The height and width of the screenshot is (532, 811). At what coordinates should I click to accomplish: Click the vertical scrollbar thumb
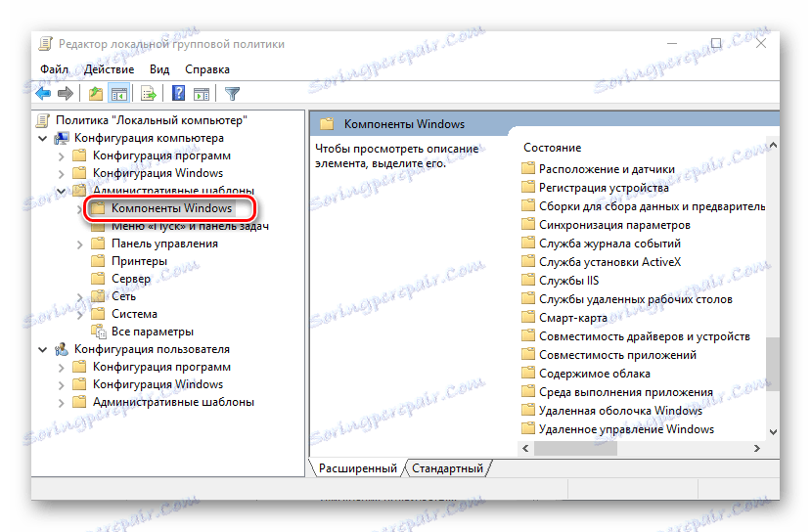click(x=773, y=364)
